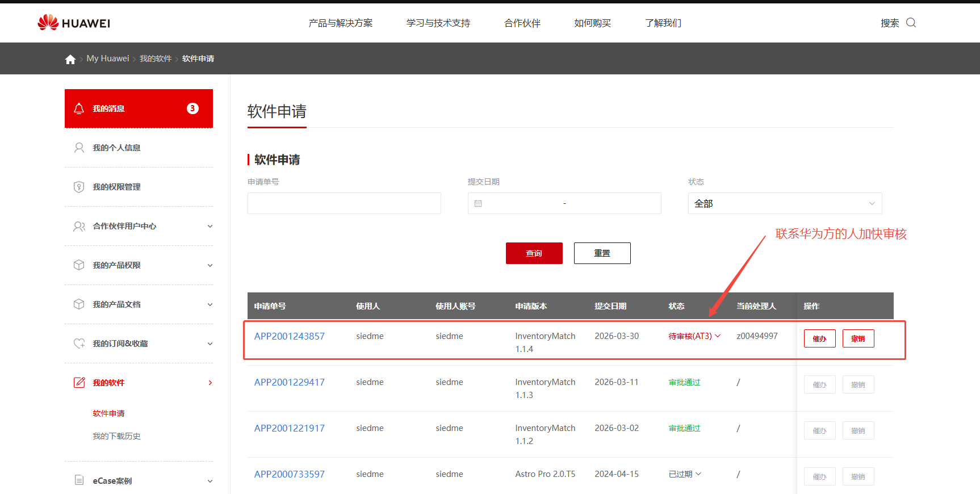Click the search magnifier icon

(x=911, y=23)
